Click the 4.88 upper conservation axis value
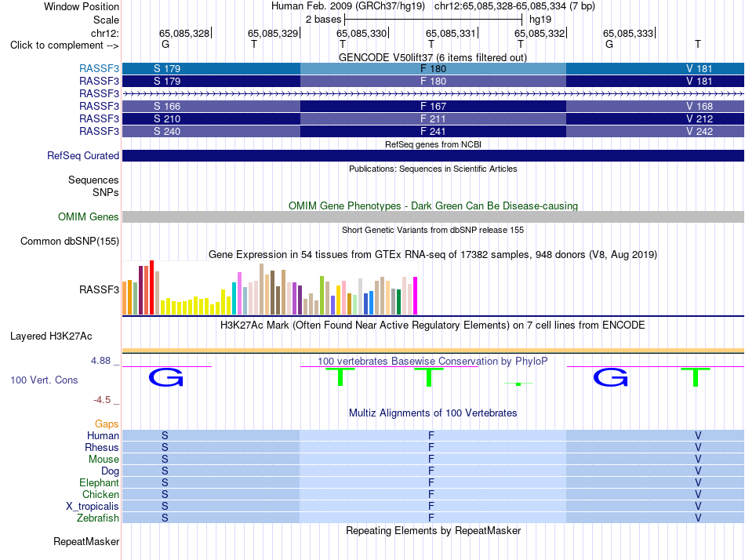The image size is (745, 560). [100, 361]
